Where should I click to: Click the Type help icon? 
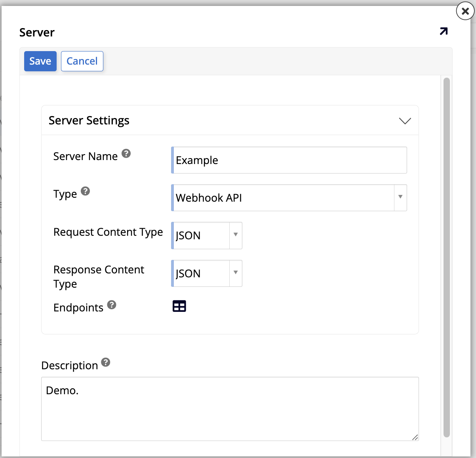(86, 191)
